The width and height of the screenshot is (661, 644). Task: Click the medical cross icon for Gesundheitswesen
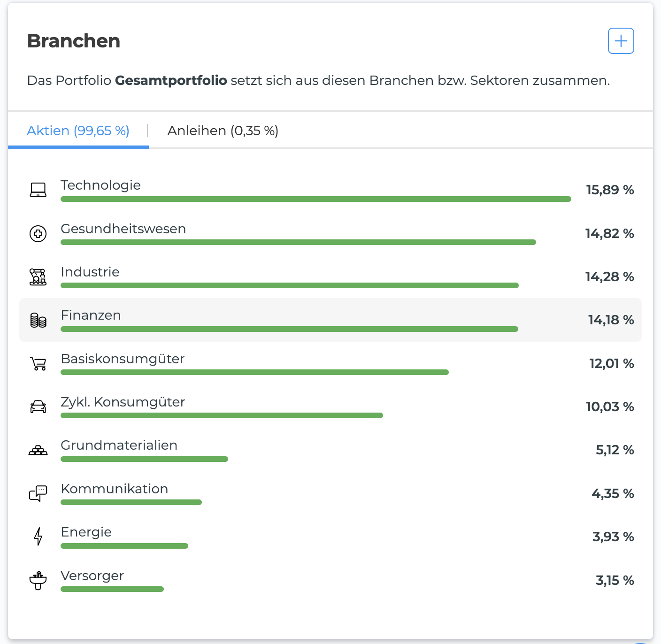pyautogui.click(x=38, y=233)
